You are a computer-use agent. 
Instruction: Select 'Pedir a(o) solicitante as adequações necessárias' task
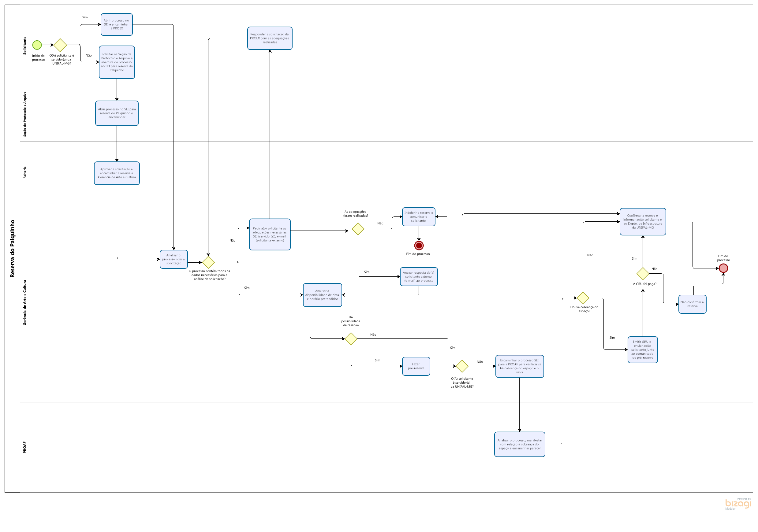270,235
